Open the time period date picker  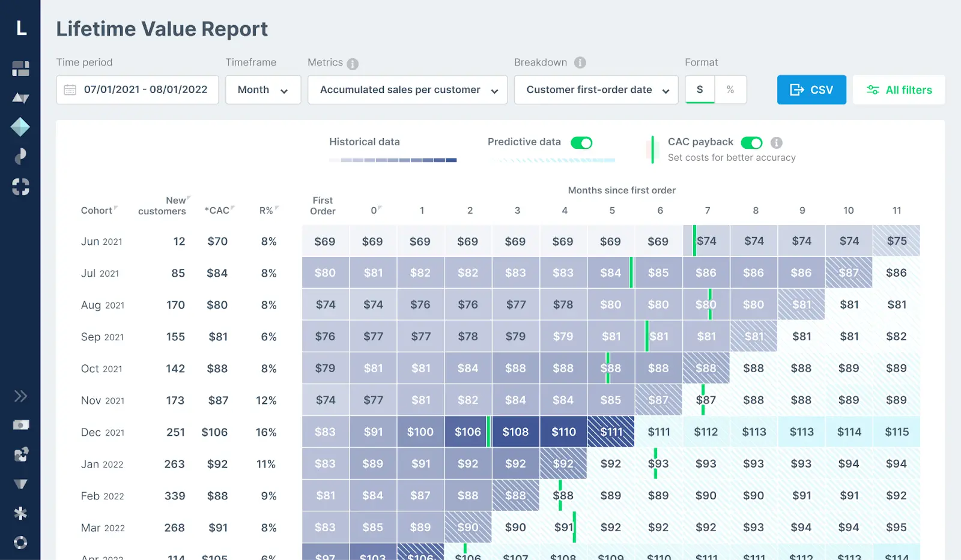(137, 89)
